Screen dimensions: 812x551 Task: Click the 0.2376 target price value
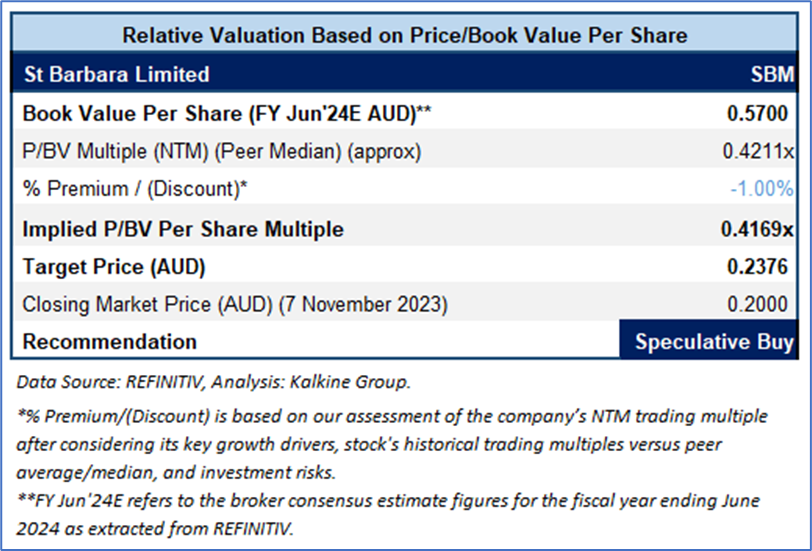click(760, 267)
